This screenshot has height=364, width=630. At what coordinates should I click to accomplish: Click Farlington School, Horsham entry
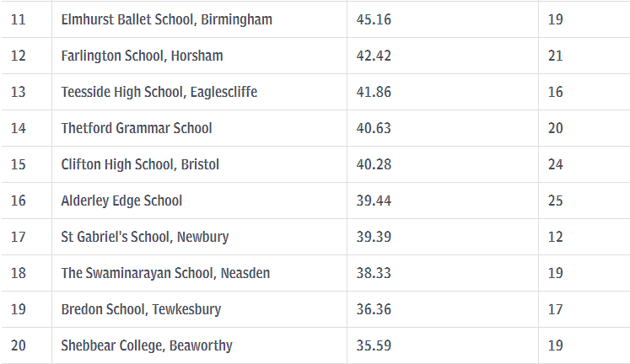[x=142, y=56]
